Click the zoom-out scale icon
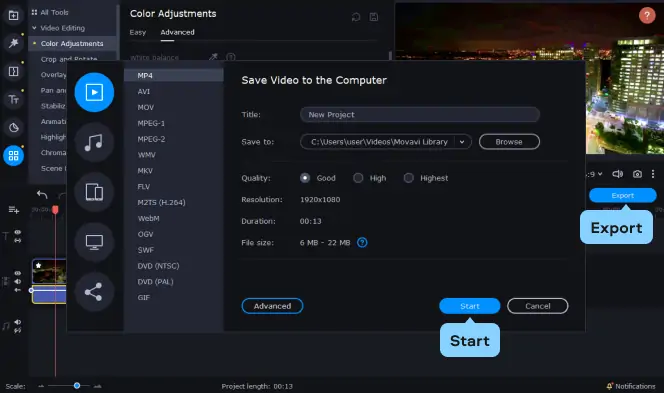Viewport: 664px width, 393px height. (41, 386)
